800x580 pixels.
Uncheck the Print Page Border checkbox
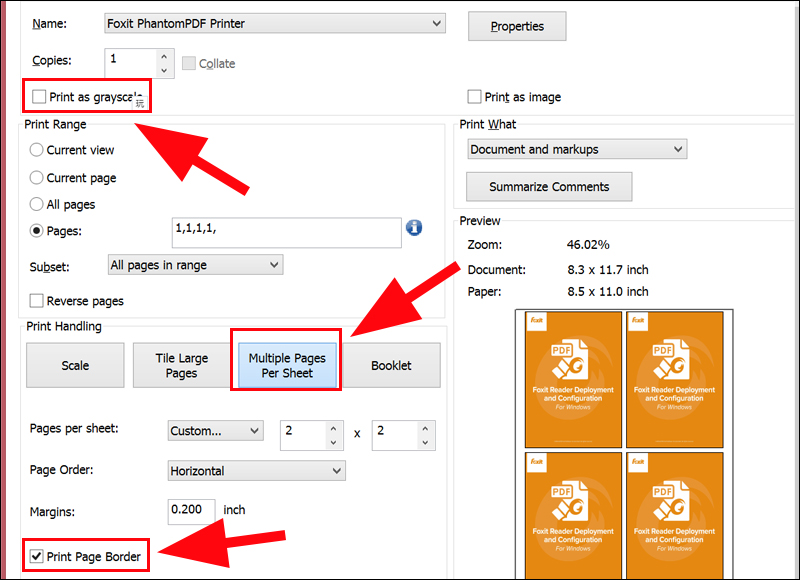click(x=36, y=556)
